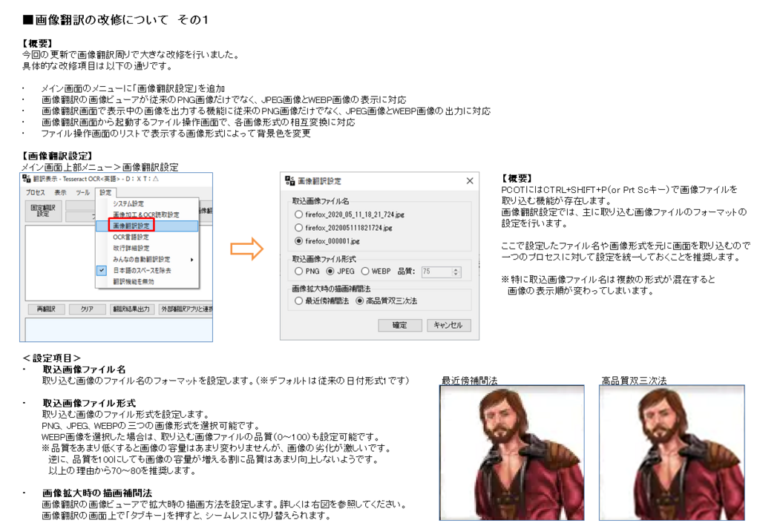Open OCR言語設定 from the menu

pyautogui.click(x=131, y=237)
